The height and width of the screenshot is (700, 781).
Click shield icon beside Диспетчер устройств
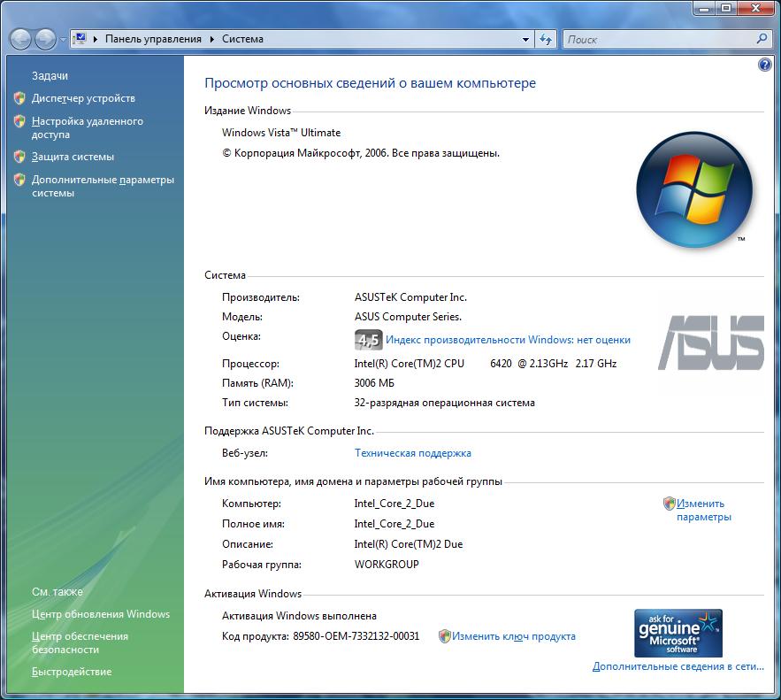click(x=19, y=98)
